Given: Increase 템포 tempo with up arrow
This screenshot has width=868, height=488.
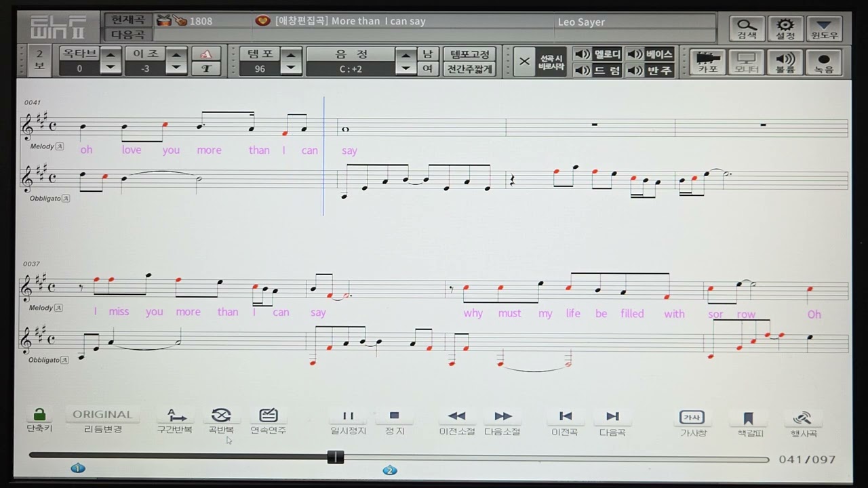Looking at the screenshot, I should coord(291,54).
